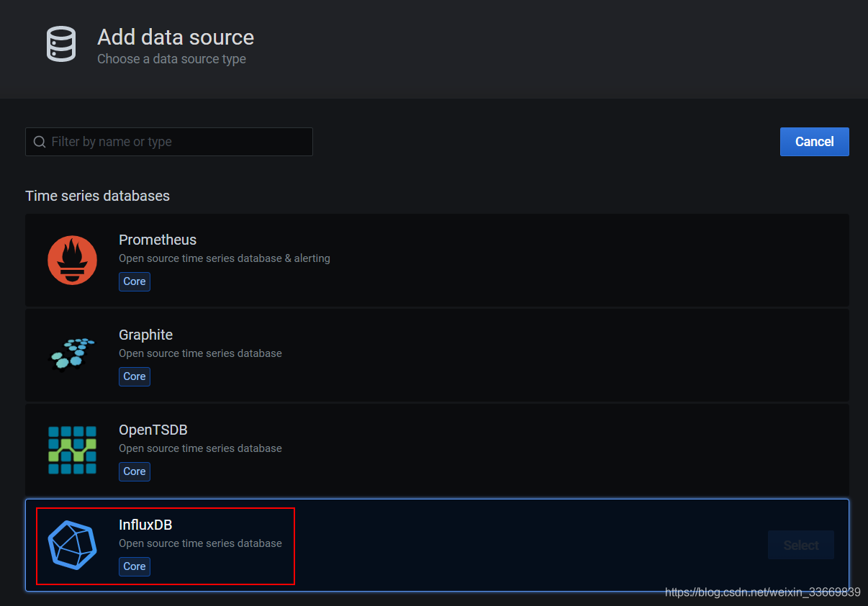Click OpenTSDB's 'Open source time series database' text
Image resolution: width=868 pixels, height=606 pixels.
pyautogui.click(x=200, y=448)
